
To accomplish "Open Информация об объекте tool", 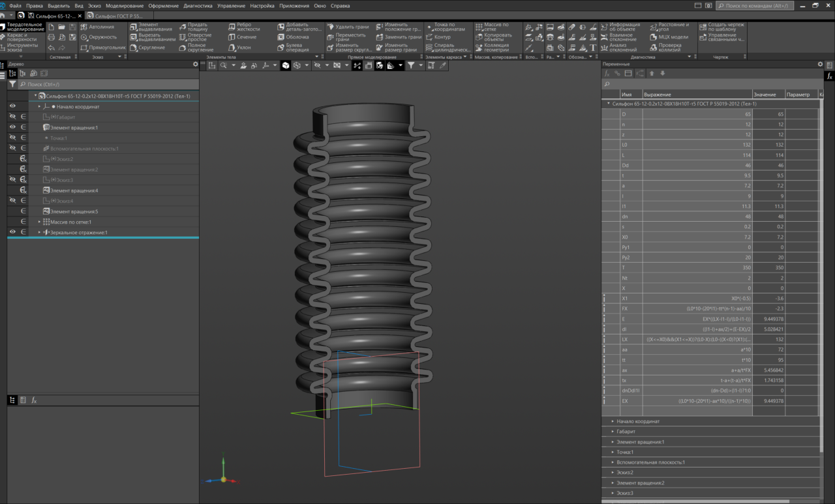I will pos(619,27).
